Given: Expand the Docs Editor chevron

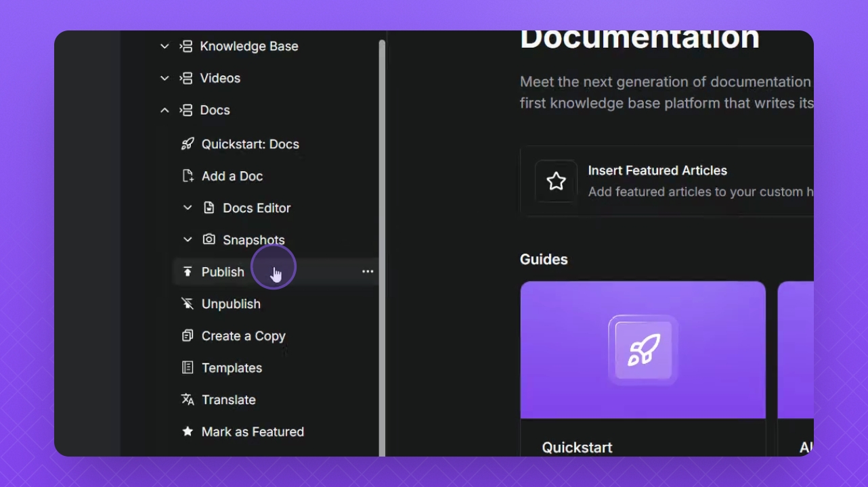Looking at the screenshot, I should pyautogui.click(x=188, y=208).
